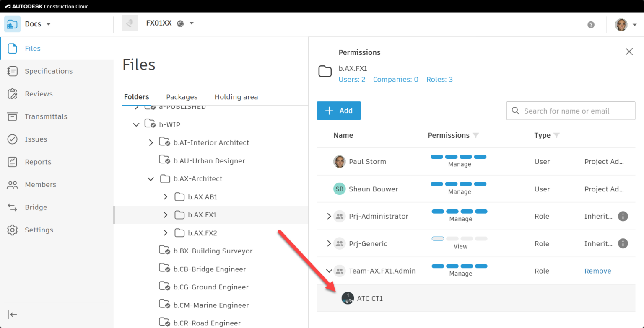Click the help question mark icon
Screen dimensions: 644x328
pyautogui.click(x=591, y=25)
